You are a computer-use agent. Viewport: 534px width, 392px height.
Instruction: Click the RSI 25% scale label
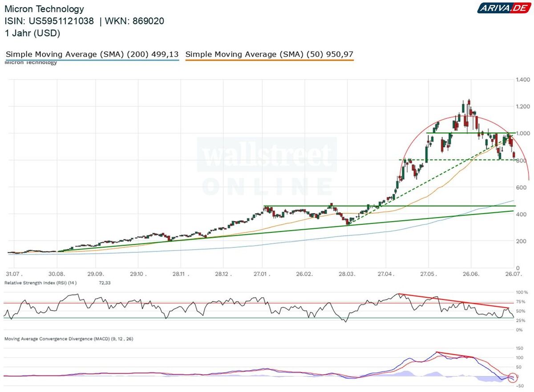521,320
